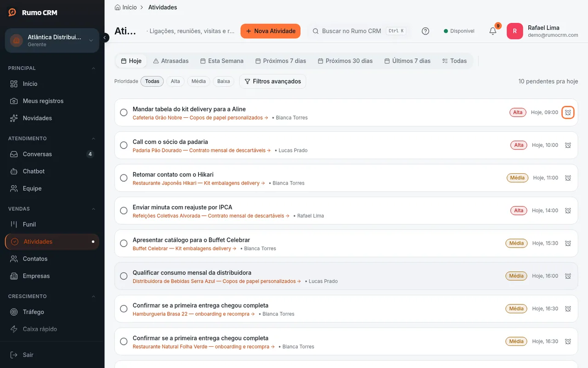588x368 pixels.
Task: Click alarm icon on 'Call com o sócio' row
Action: pyautogui.click(x=568, y=145)
